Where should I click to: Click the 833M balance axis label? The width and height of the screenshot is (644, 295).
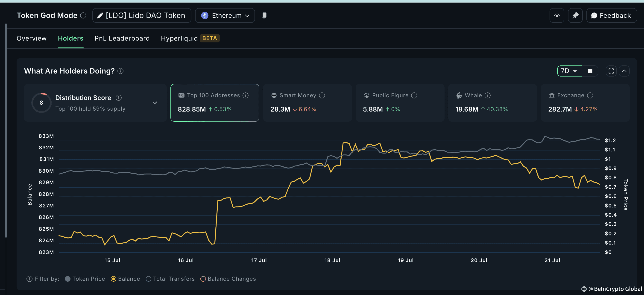46,136
